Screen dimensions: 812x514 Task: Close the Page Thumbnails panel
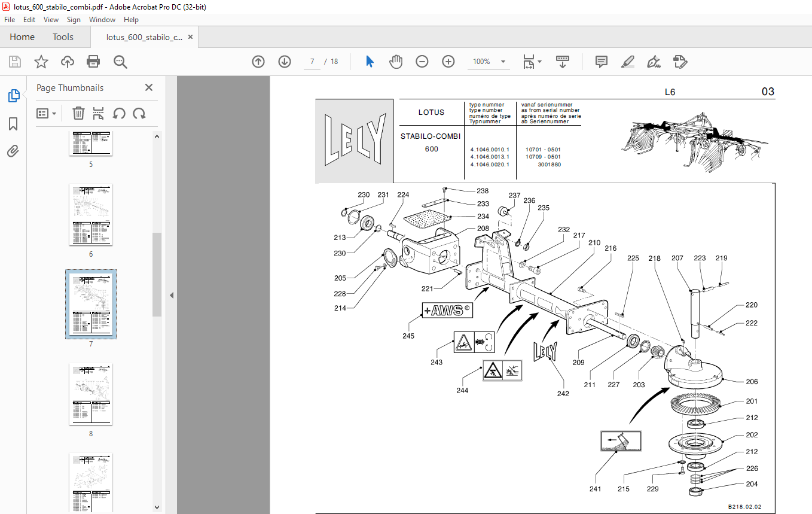149,87
